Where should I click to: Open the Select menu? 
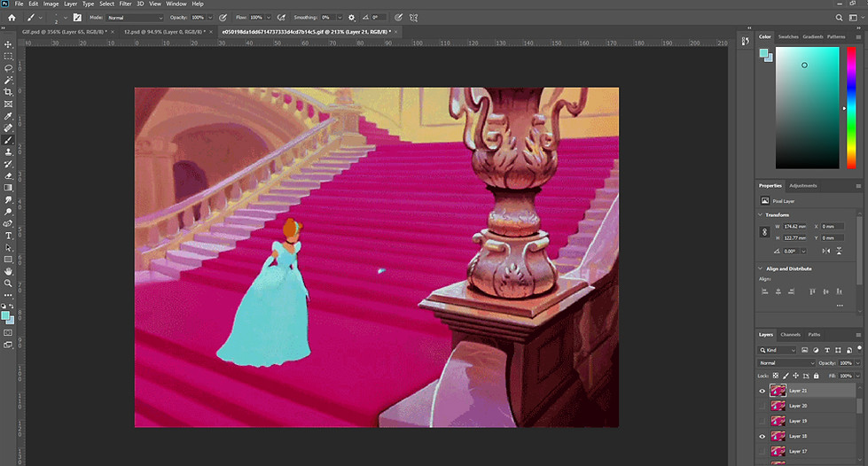(x=107, y=4)
